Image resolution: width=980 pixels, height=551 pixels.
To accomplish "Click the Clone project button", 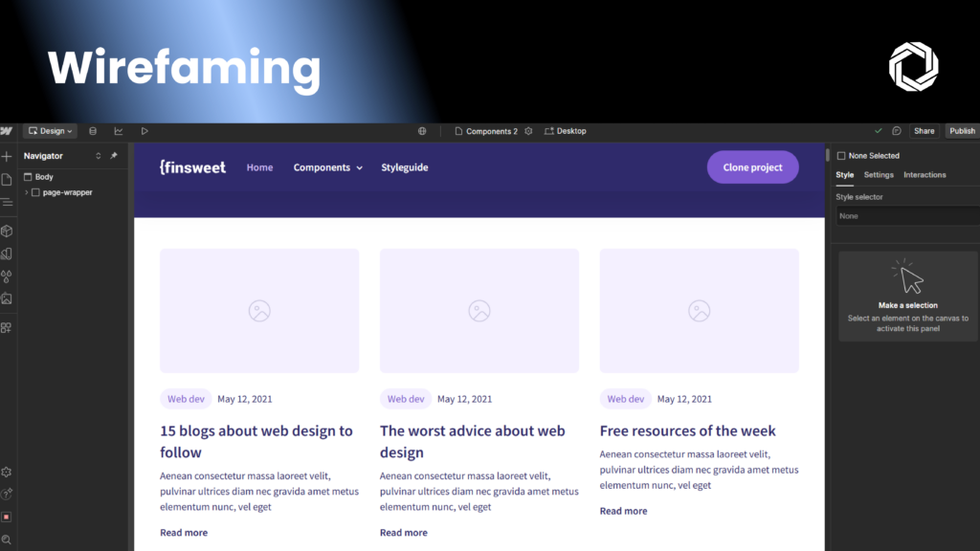I will pos(752,167).
